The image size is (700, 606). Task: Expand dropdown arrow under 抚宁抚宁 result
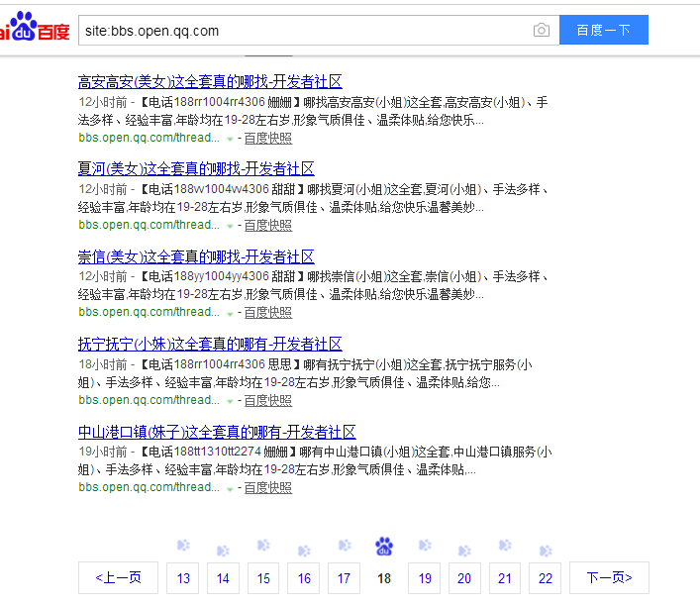(x=230, y=401)
